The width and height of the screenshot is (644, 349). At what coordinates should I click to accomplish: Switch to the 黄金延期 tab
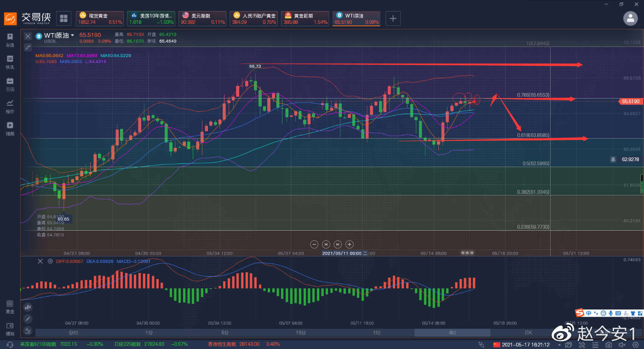[305, 18]
